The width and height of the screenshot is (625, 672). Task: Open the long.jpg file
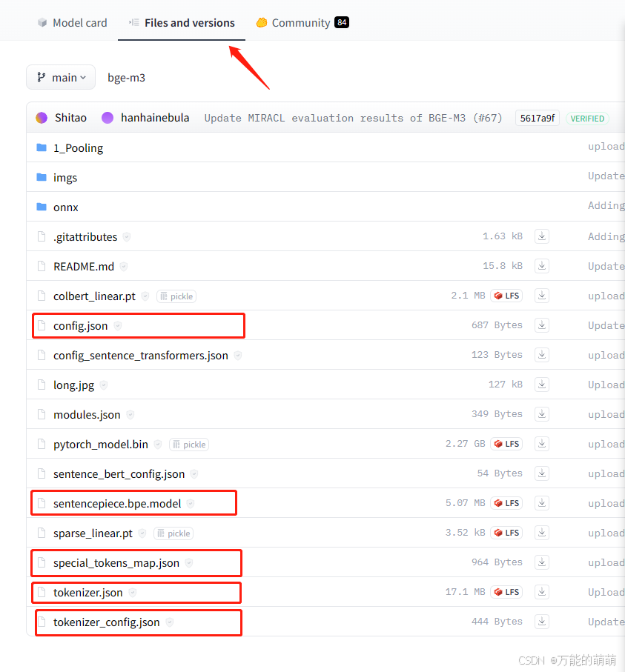[74, 385]
